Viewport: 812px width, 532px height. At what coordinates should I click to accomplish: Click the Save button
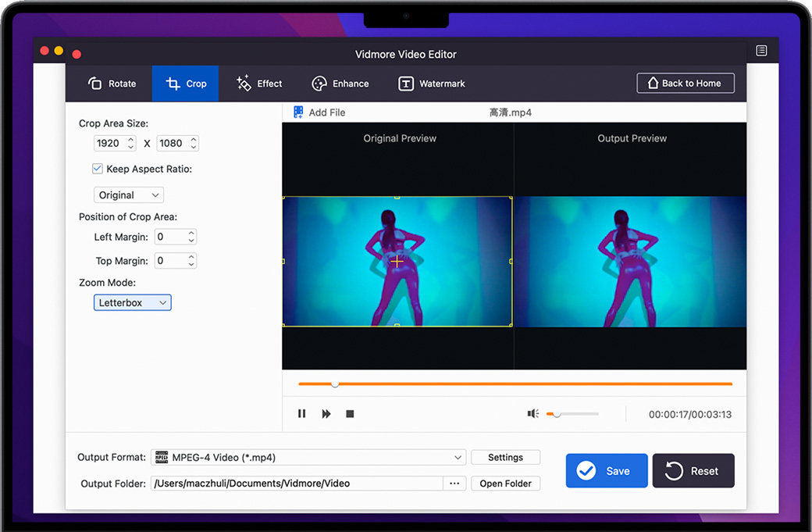click(x=607, y=471)
